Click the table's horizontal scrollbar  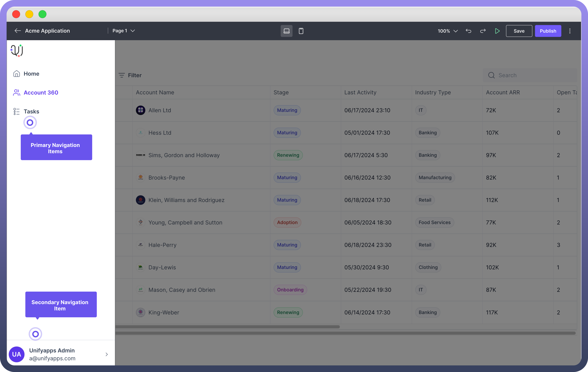pyautogui.click(x=227, y=327)
